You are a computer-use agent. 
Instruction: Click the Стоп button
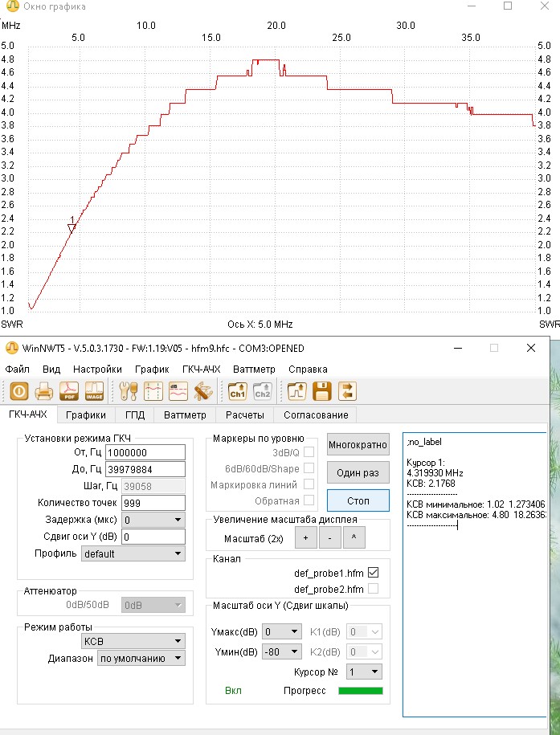coord(358,500)
